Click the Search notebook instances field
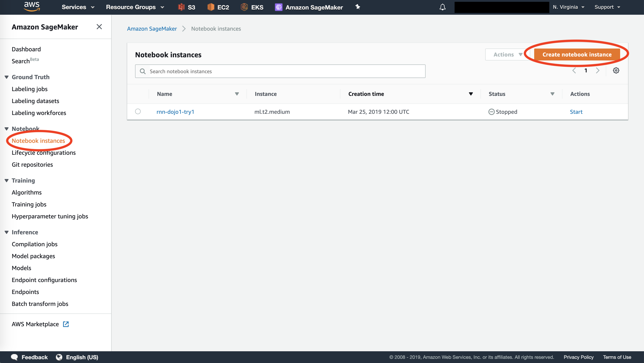The image size is (644, 363). pyautogui.click(x=280, y=71)
